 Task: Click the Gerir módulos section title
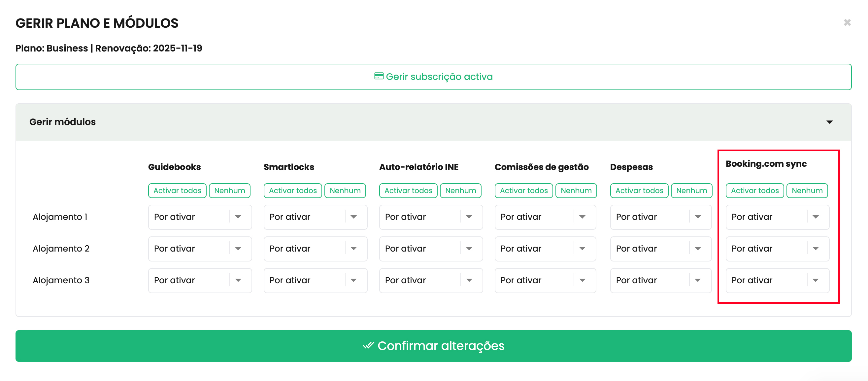click(62, 122)
